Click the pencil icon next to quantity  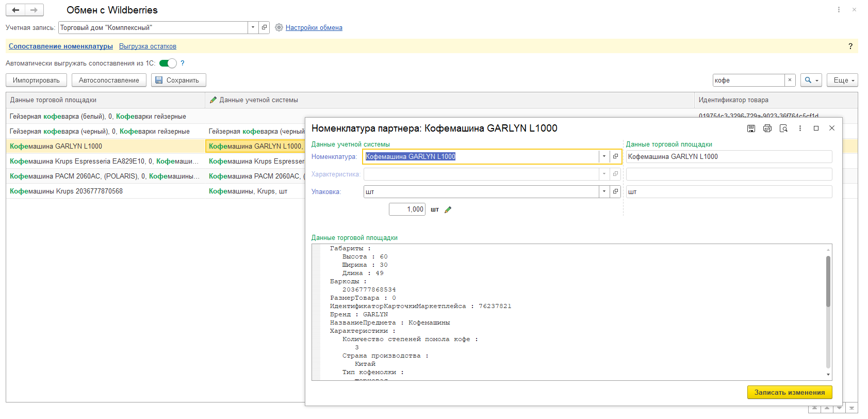pyautogui.click(x=448, y=209)
